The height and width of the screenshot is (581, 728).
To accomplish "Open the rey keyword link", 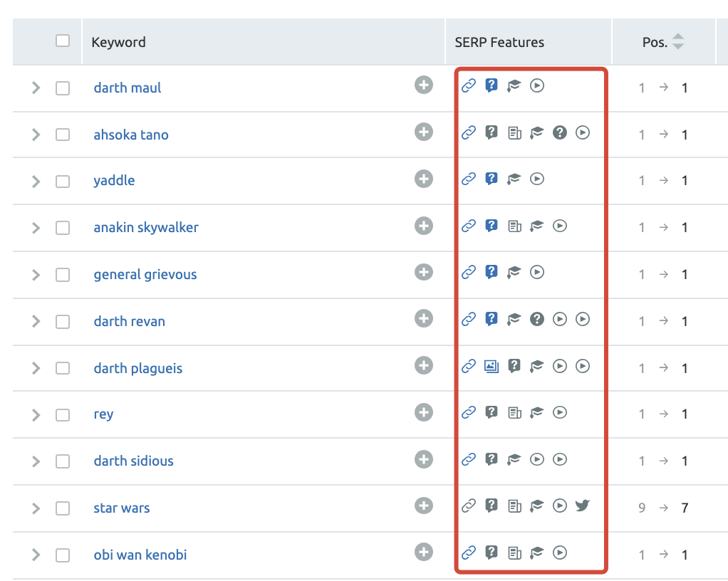I will point(103,414).
